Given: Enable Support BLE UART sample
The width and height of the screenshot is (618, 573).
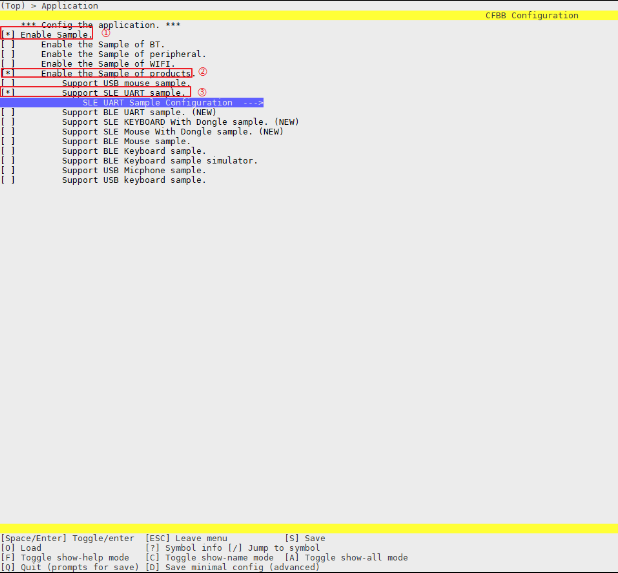Looking at the screenshot, I should pos(8,113).
